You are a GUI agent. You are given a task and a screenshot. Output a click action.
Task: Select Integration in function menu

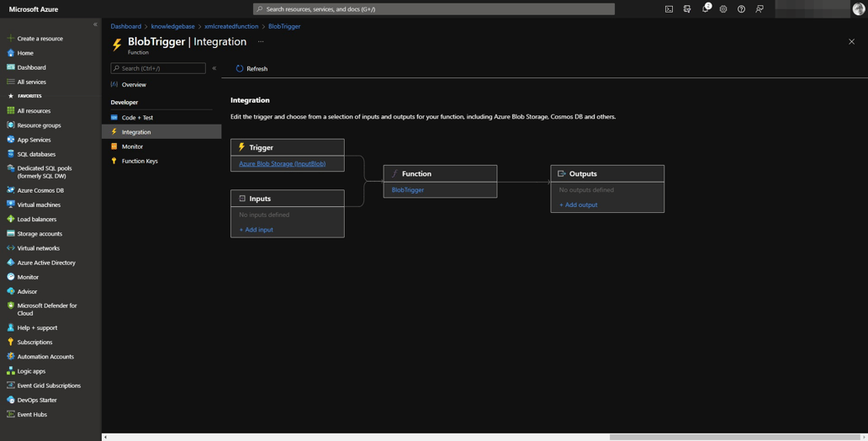click(161, 132)
